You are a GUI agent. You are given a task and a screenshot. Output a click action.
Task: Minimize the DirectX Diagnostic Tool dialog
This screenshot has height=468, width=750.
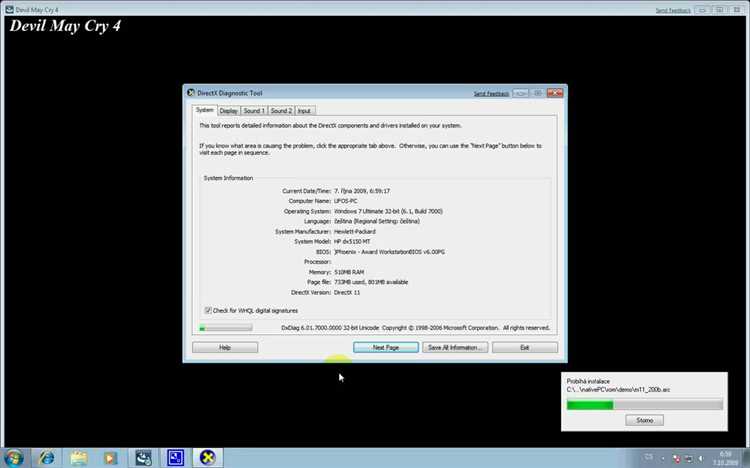point(520,93)
